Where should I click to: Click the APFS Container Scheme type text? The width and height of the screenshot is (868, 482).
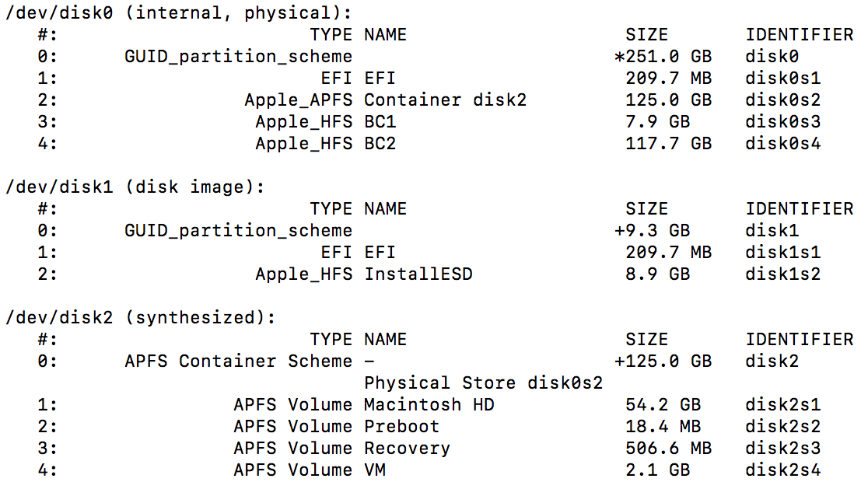pyautogui.click(x=238, y=361)
